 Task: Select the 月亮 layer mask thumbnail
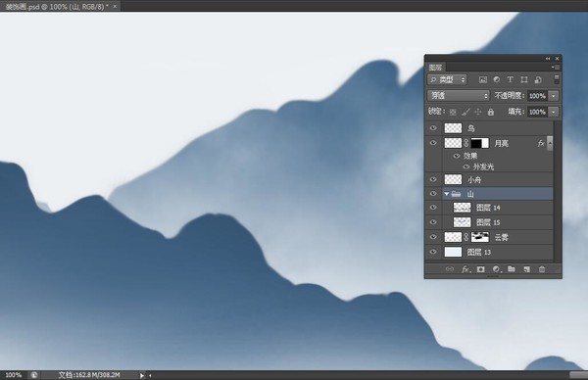pos(480,143)
